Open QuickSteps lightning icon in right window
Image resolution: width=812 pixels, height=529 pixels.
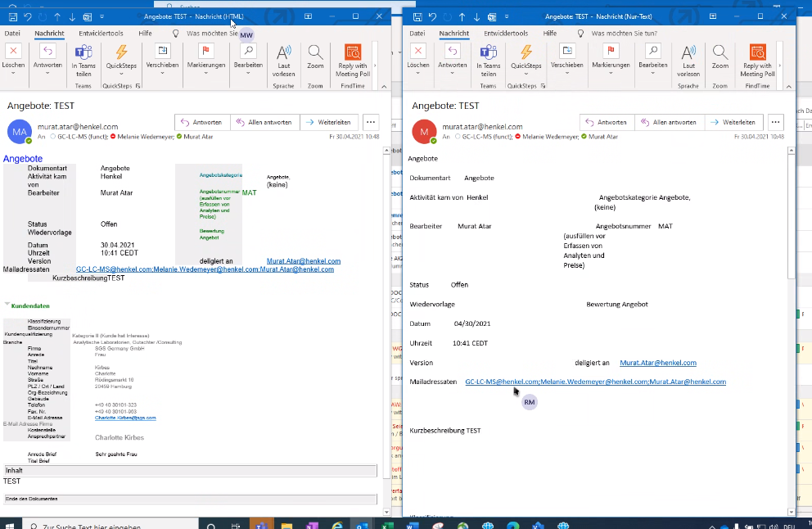point(526,52)
